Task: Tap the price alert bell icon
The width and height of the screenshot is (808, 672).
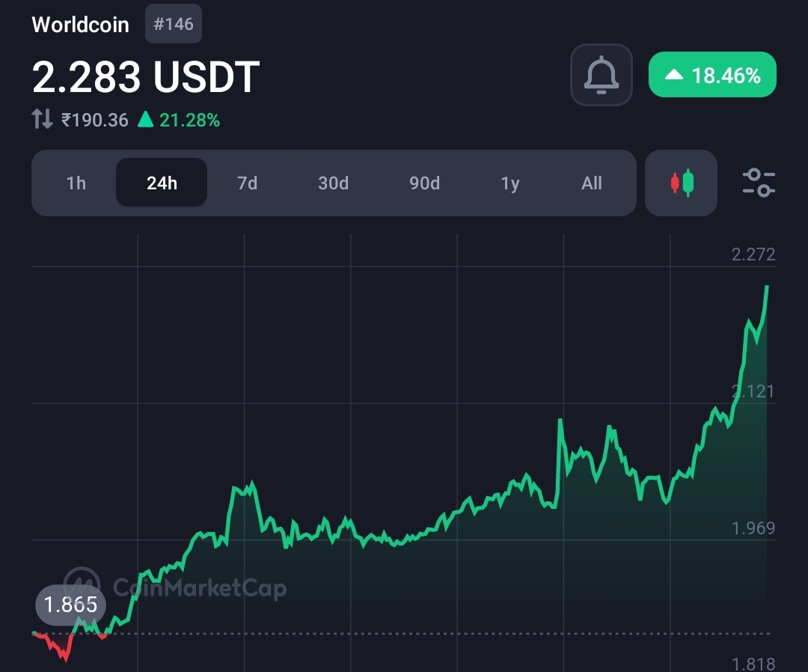Action: pyautogui.click(x=602, y=75)
